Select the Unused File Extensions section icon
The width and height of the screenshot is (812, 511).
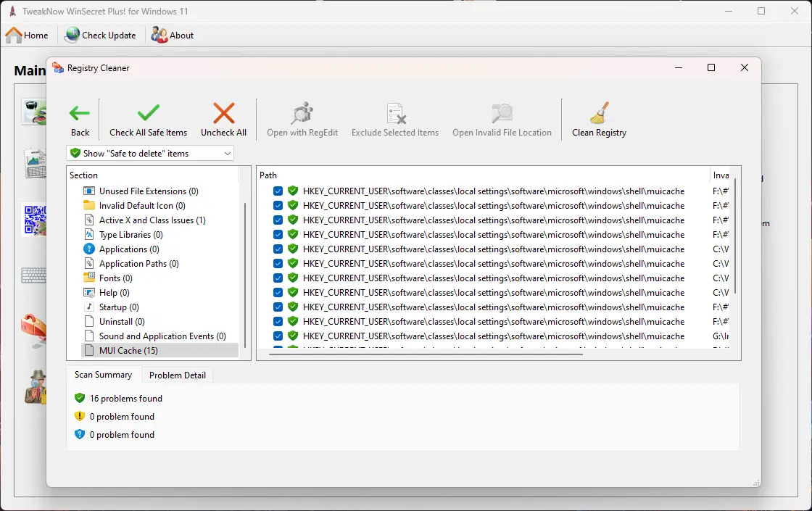click(89, 191)
